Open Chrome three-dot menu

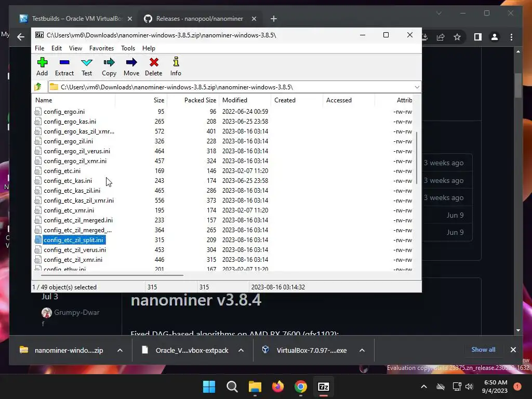(x=511, y=37)
